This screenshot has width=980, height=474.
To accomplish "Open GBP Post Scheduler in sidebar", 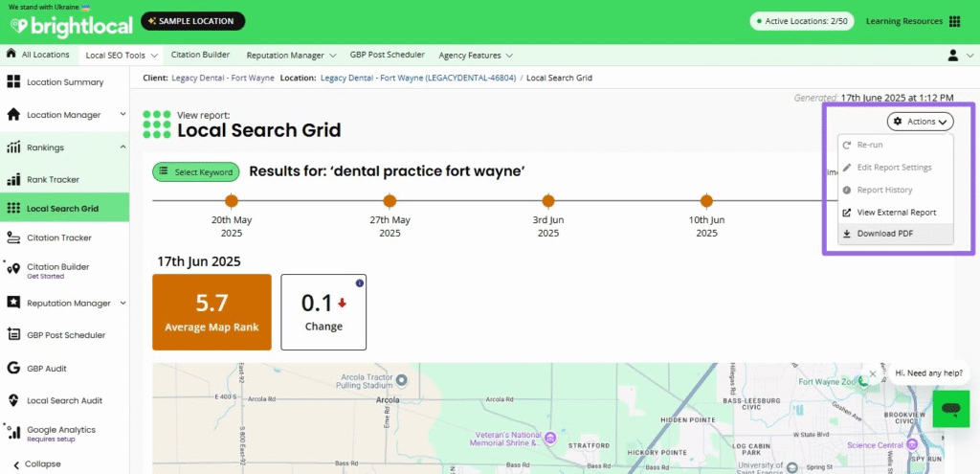I will tap(64, 335).
